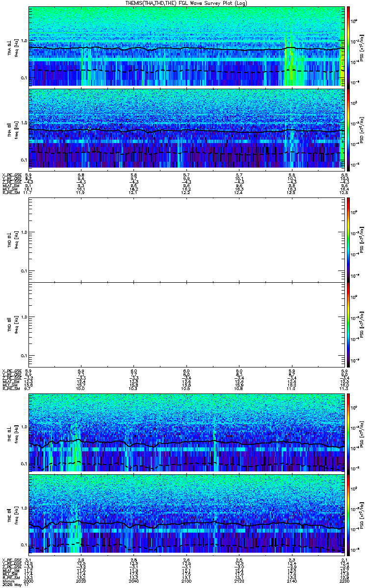This screenshot has height=588, width=368.
Task: Click the bright wave burst in THA B-perpendicular
Action: click(x=290, y=61)
